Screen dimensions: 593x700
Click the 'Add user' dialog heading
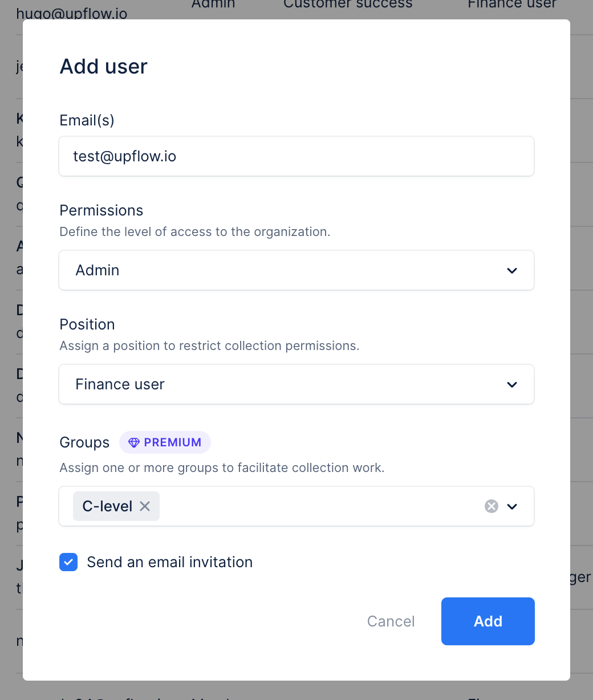click(x=103, y=67)
